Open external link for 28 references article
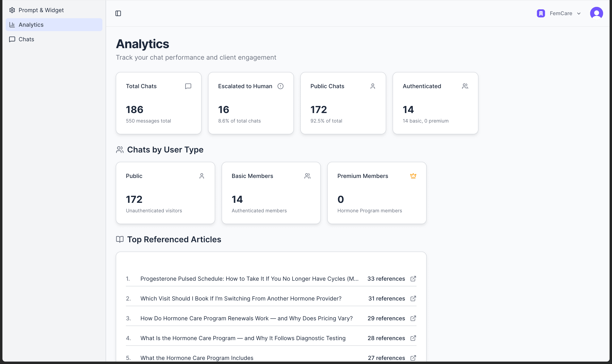Image resolution: width=612 pixels, height=364 pixels. click(413, 338)
